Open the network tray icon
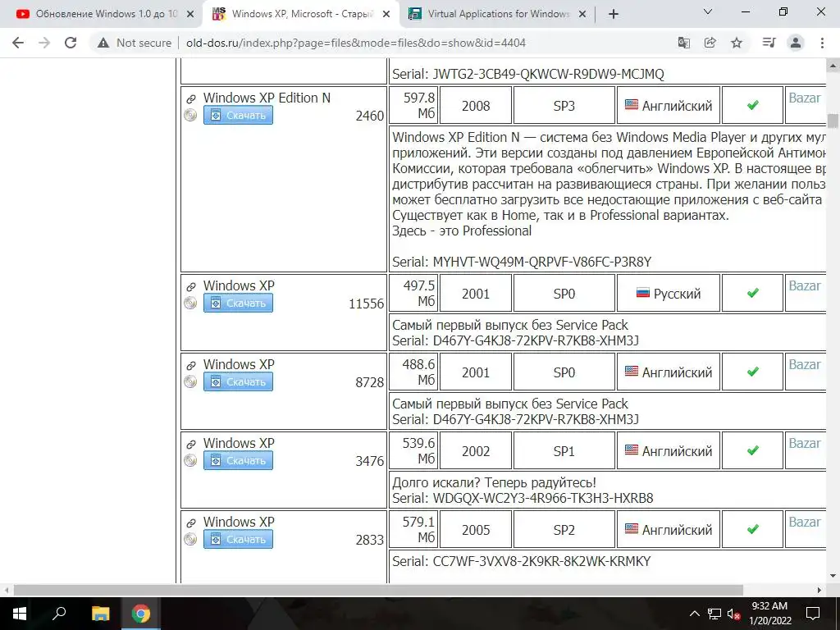 click(714, 614)
